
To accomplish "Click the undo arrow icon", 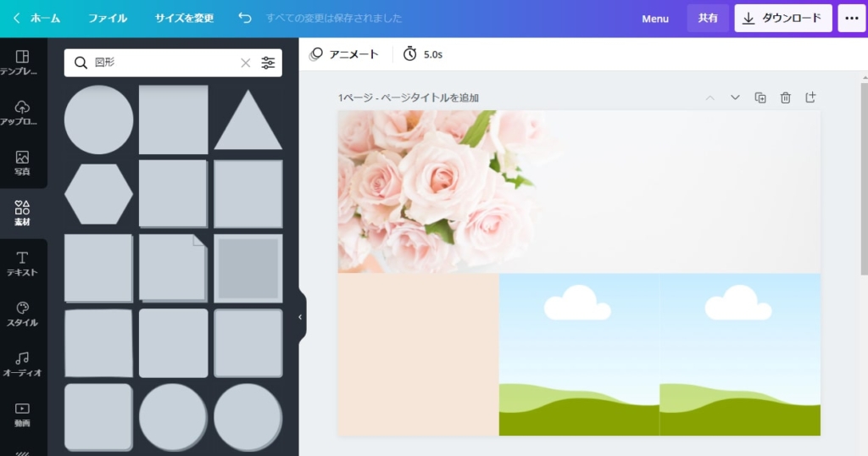I will pyautogui.click(x=245, y=18).
